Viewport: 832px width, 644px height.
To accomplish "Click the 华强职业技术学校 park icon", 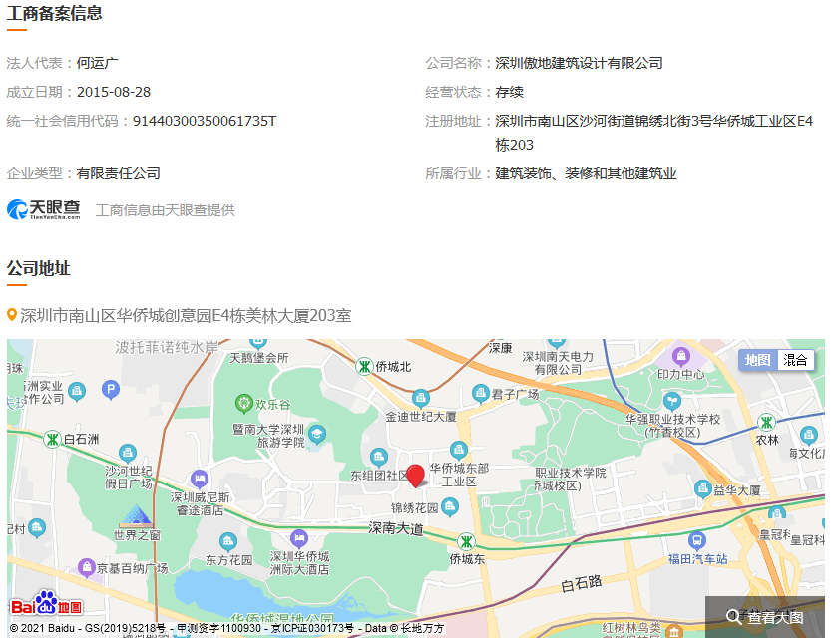I will click(671, 401).
